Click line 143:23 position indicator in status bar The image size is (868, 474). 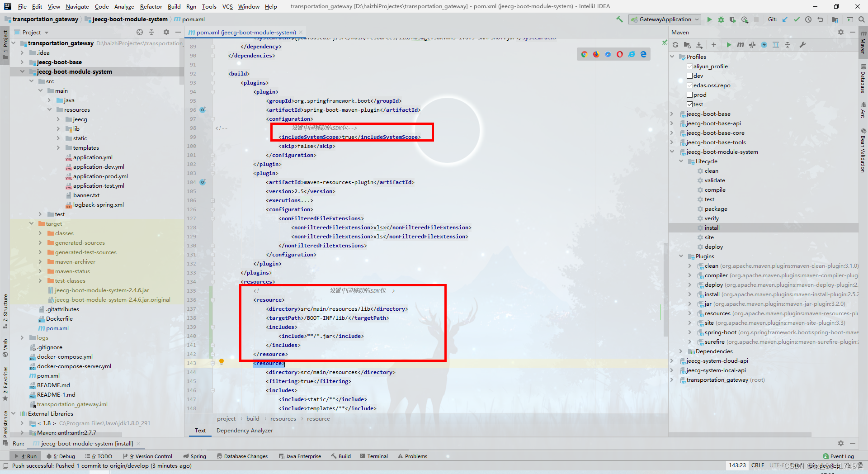(x=737, y=465)
